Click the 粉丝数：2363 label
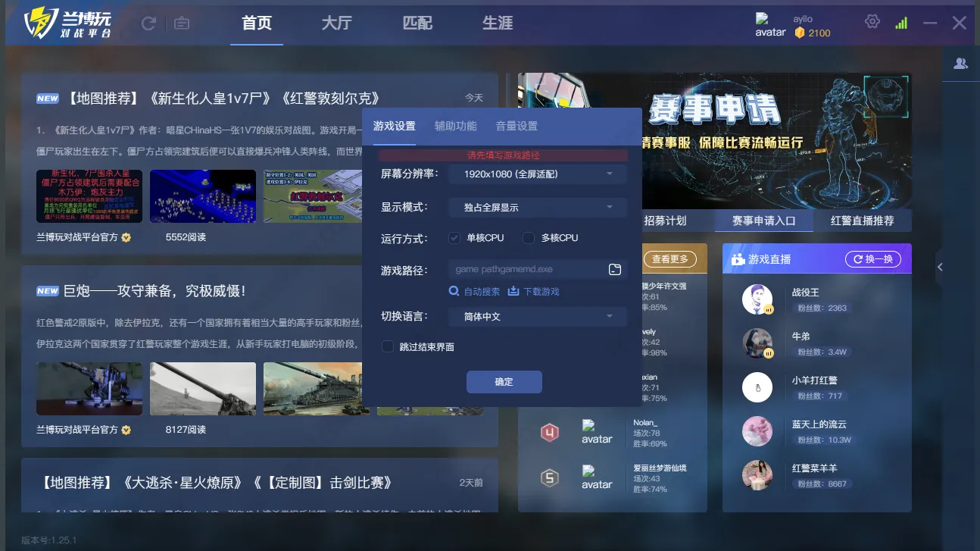 [x=822, y=308]
